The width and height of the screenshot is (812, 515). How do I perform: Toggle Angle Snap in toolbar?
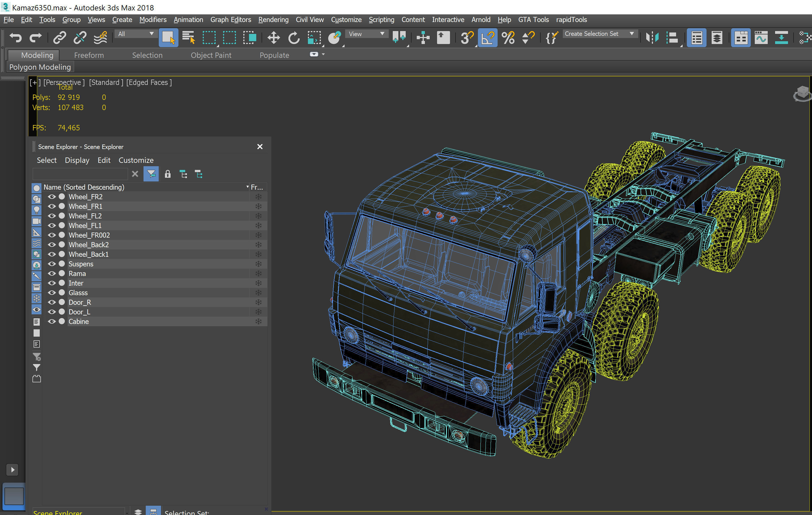(487, 38)
